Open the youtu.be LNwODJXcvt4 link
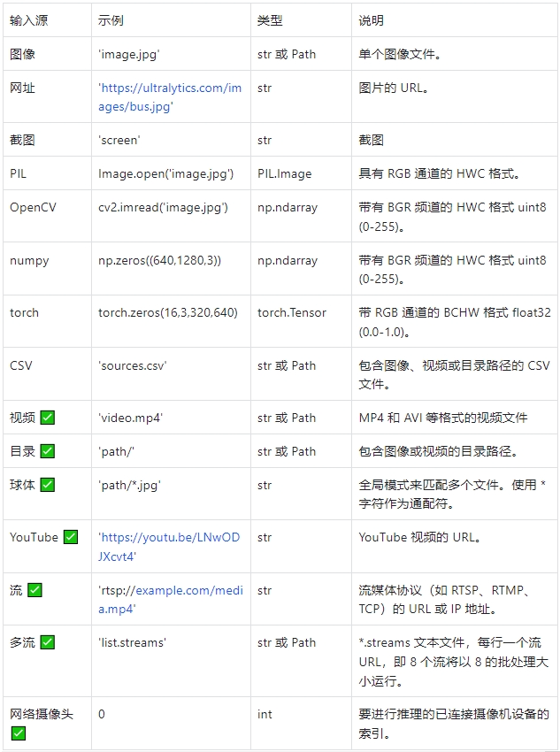The image size is (560, 752). (x=169, y=547)
